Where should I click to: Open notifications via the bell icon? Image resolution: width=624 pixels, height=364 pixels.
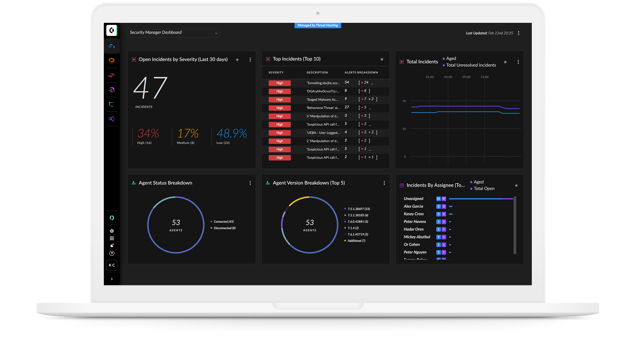[112, 245]
